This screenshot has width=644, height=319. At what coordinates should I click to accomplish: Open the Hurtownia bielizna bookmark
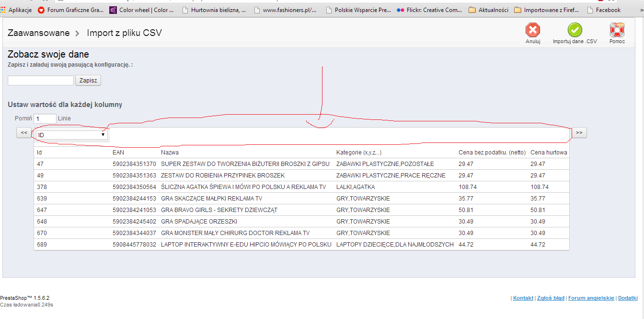(214, 10)
